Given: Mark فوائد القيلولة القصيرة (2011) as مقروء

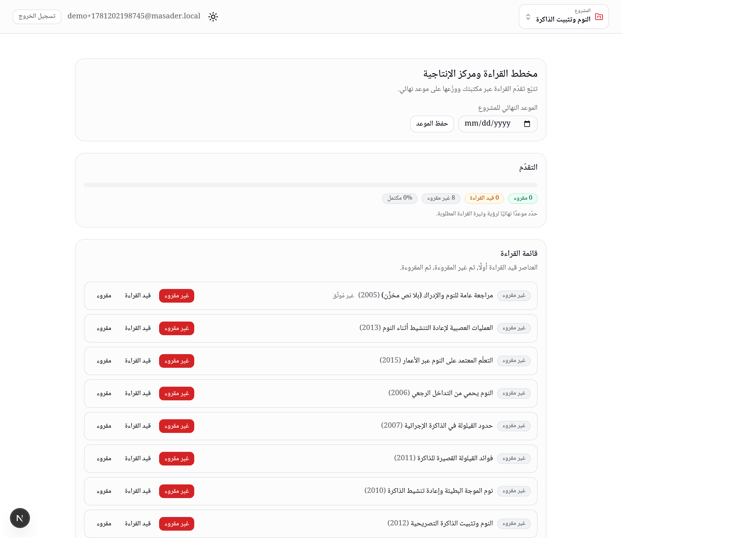Looking at the screenshot, I should pyautogui.click(x=104, y=458).
